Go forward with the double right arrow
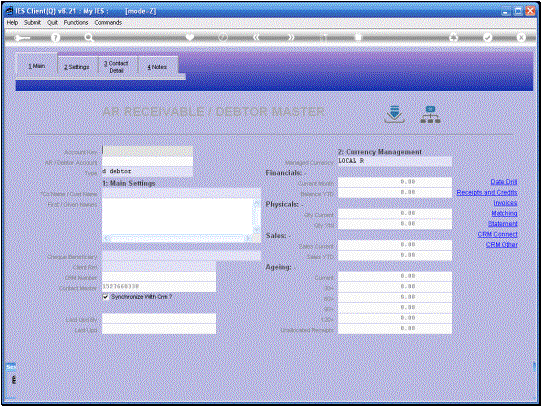Screen dimensions: 541x406 pos(291,37)
